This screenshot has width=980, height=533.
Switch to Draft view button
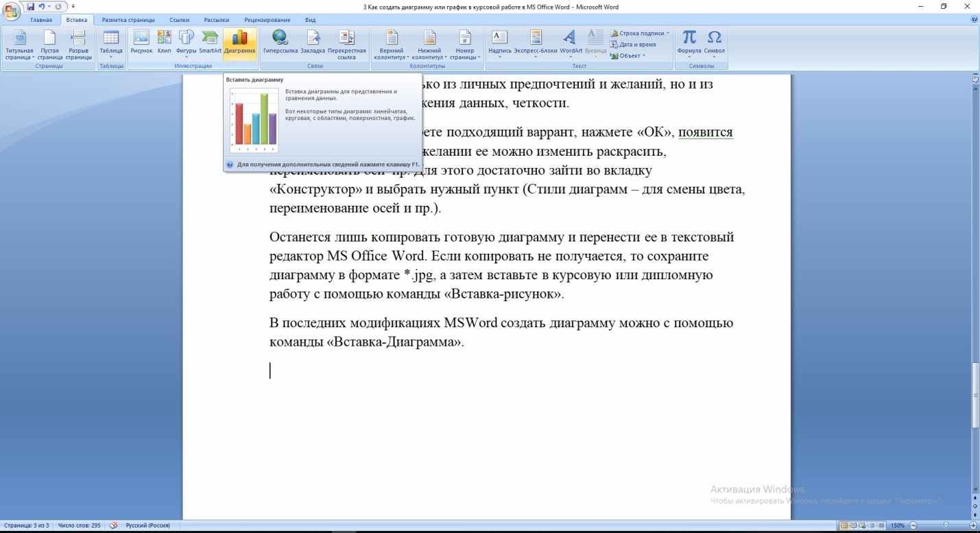pyautogui.click(x=881, y=525)
